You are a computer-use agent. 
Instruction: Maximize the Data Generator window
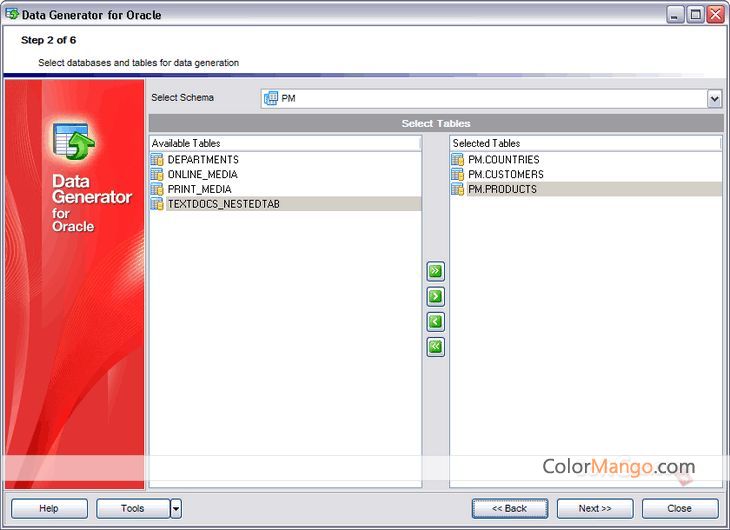click(x=695, y=14)
